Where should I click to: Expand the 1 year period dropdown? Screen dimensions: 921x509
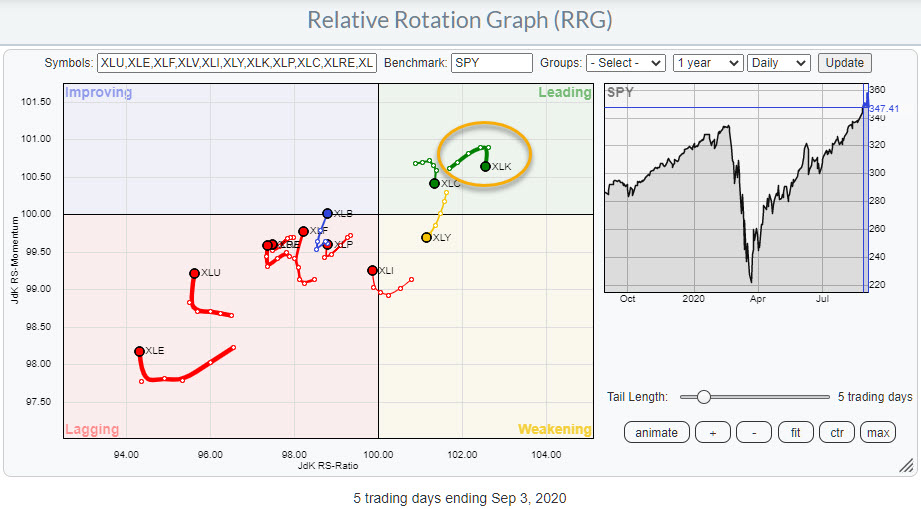pyautogui.click(x=709, y=63)
